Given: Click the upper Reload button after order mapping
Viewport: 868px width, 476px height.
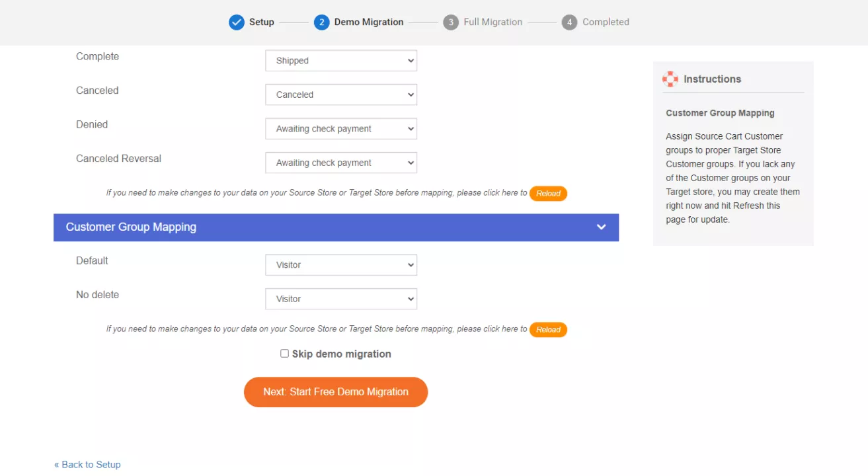Looking at the screenshot, I should click(548, 193).
